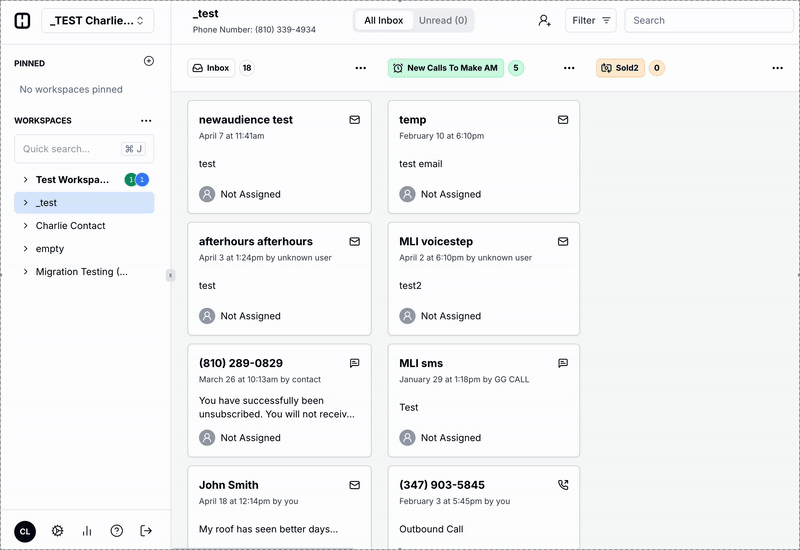Expand the _test workspace chevron
This screenshot has height=550, width=800.
(x=26, y=203)
